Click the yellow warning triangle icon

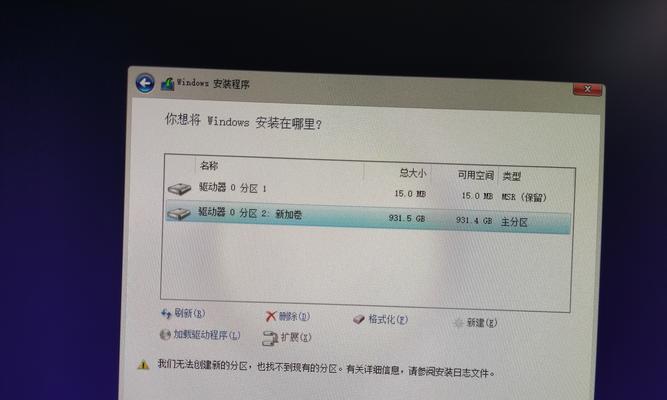tap(143, 364)
